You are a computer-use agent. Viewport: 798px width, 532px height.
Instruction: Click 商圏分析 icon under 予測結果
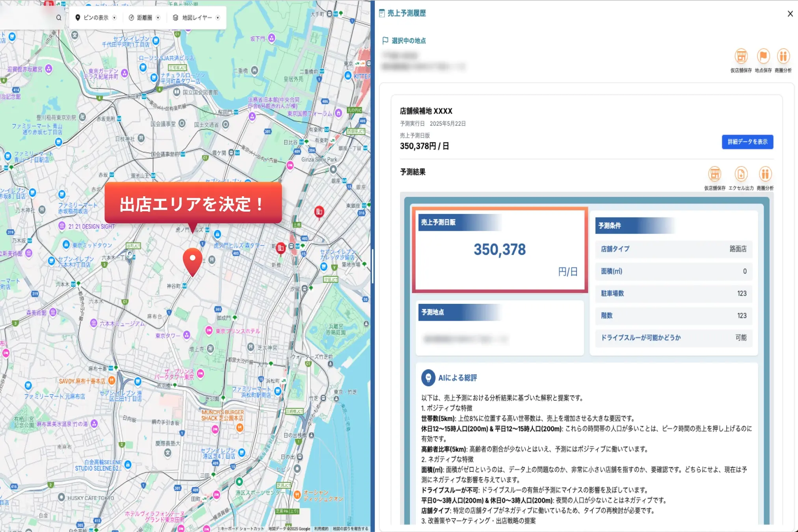[765, 174]
